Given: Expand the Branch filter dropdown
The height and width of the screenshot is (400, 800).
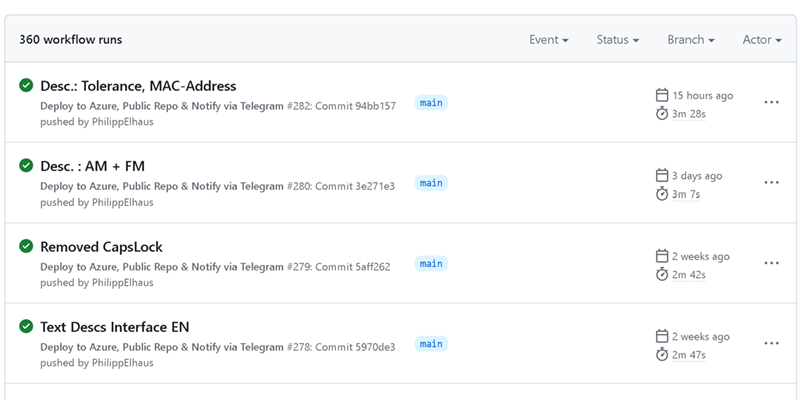Looking at the screenshot, I should pos(691,40).
